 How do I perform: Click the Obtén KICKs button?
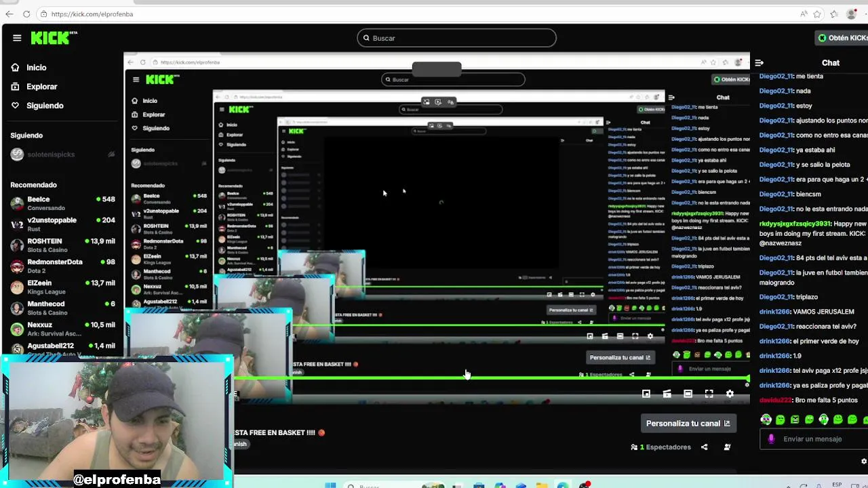pos(842,38)
